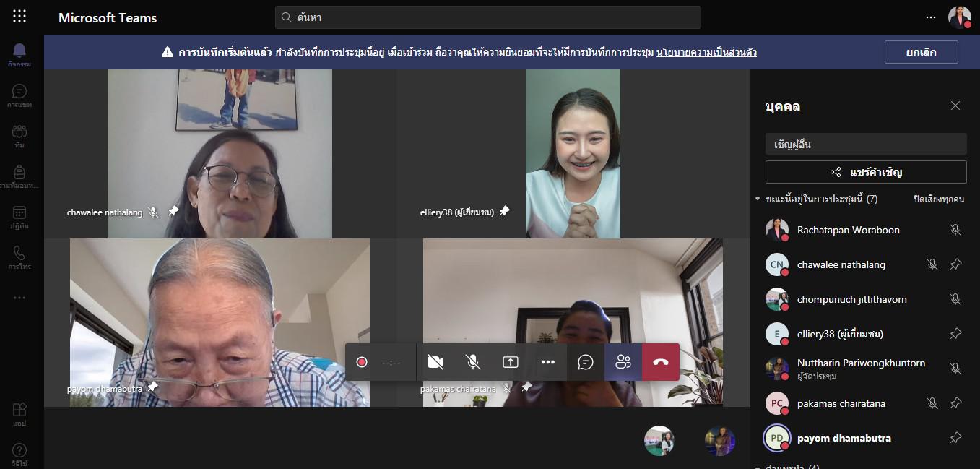Select chompunuch jittithavorn in participants list

865,299
